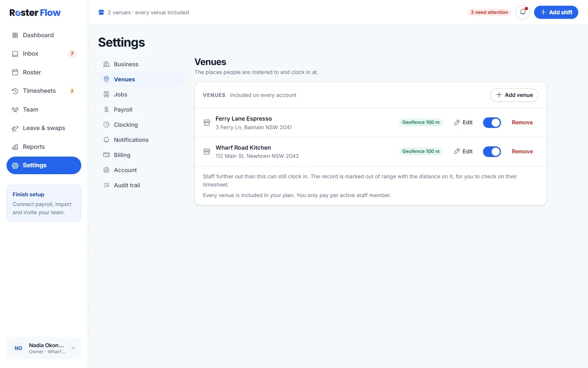Expand the Nadia Okon account menu

pos(44,348)
